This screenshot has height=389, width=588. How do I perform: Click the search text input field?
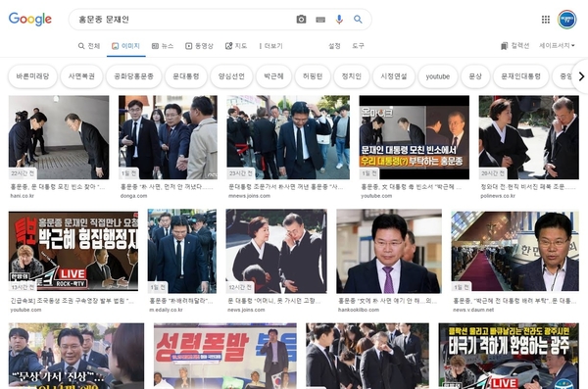click(184, 20)
